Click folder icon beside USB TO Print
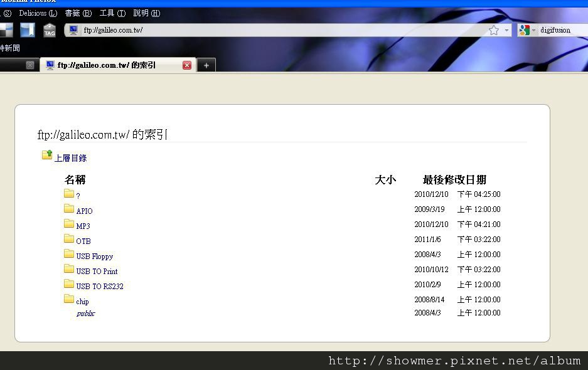This screenshot has height=370, width=588. 69,268
